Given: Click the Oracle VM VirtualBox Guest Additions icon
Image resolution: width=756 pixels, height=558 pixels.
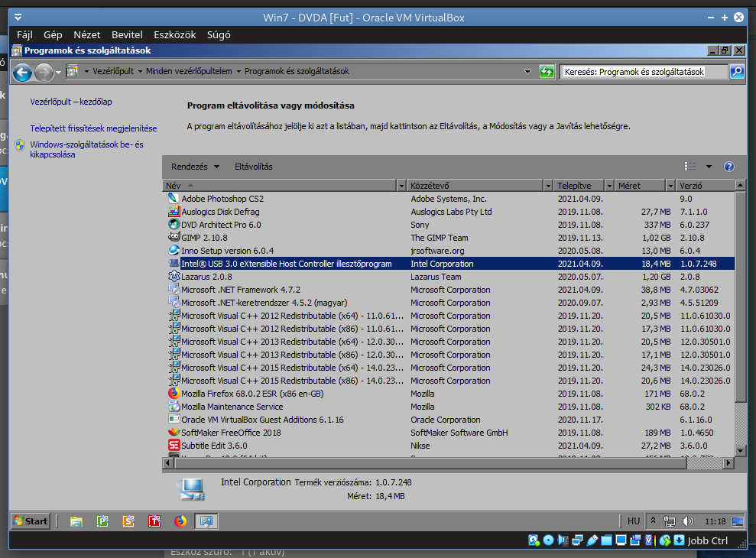Looking at the screenshot, I should (174, 420).
